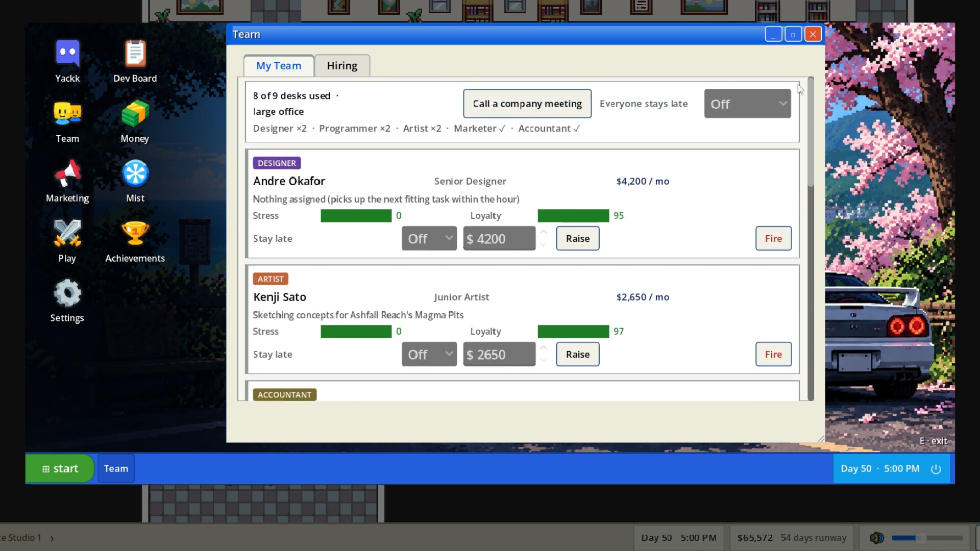Select the Team taskbar item
Screen dimensions: 980x551
click(x=116, y=468)
